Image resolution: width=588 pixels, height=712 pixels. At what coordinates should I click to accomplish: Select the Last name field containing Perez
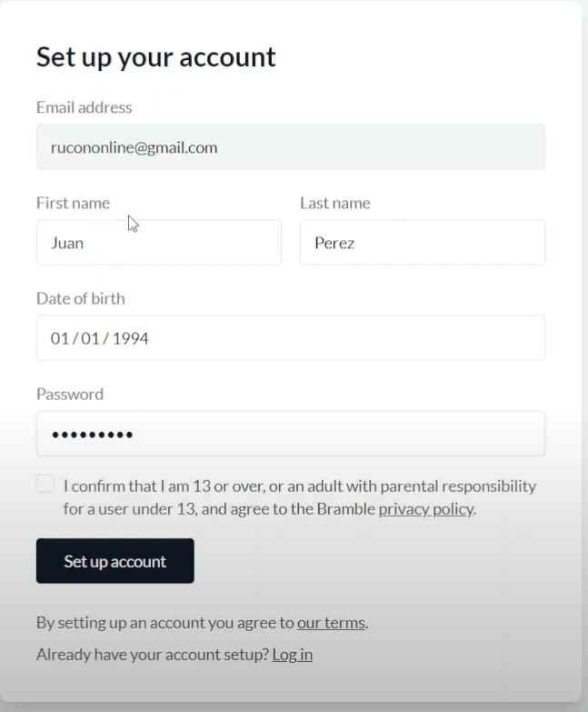click(423, 243)
